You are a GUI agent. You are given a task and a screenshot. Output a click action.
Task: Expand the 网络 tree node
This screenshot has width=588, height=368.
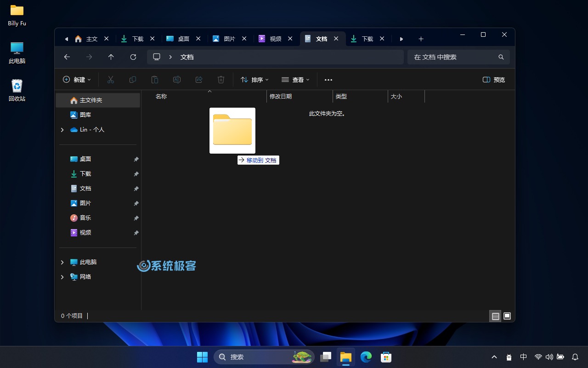[x=62, y=277]
